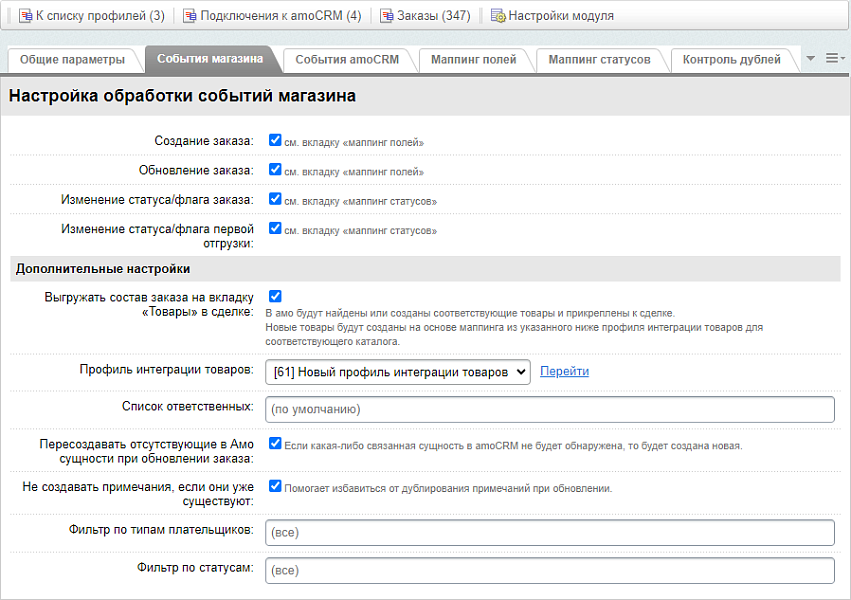The image size is (851, 600).
Task: Expand the hidden tabs arrow
Action: pos(810,59)
